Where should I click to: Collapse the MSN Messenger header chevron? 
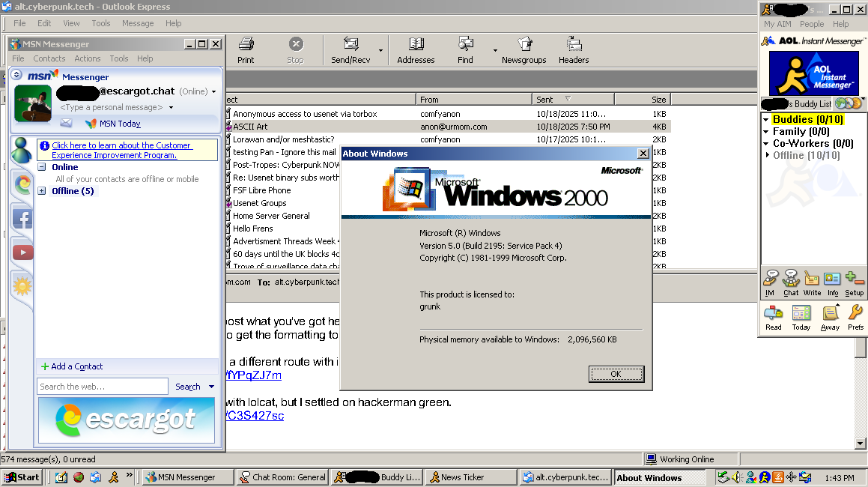[x=16, y=74]
